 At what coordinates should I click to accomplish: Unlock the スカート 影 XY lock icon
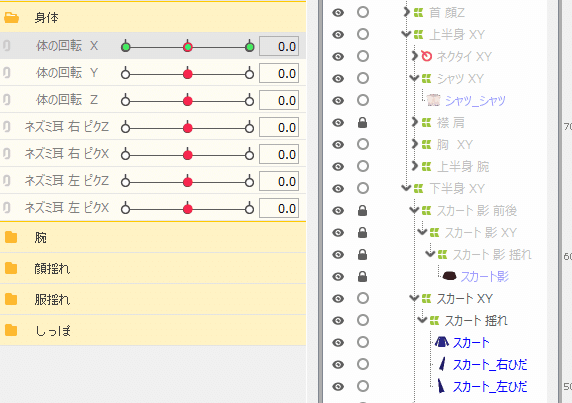(362, 232)
